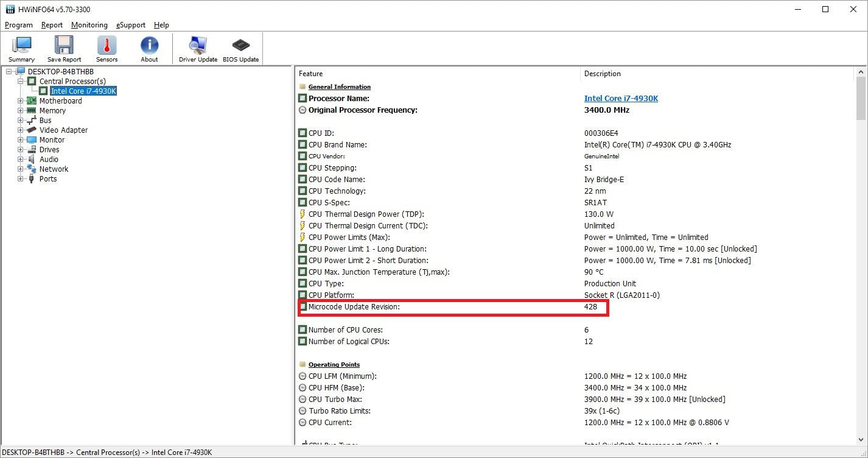Expand the Drives tree node

[20, 150]
